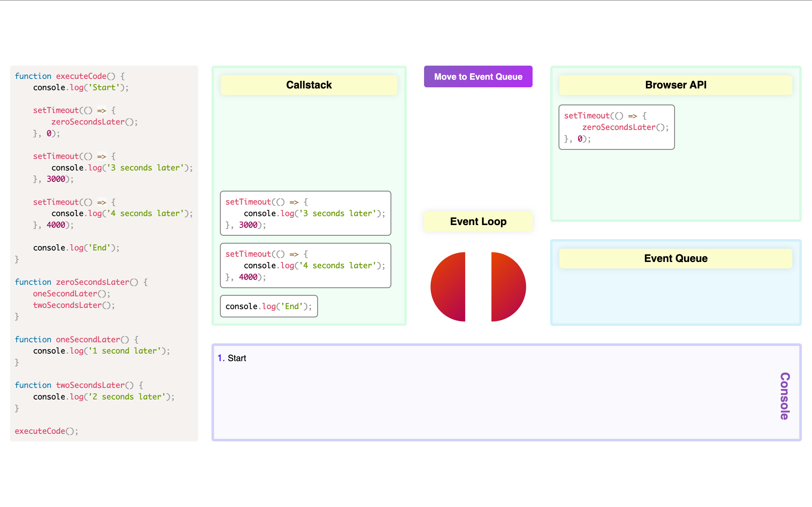Click the console.log('End') callstack item
This screenshot has width=812, height=507.
(x=269, y=306)
